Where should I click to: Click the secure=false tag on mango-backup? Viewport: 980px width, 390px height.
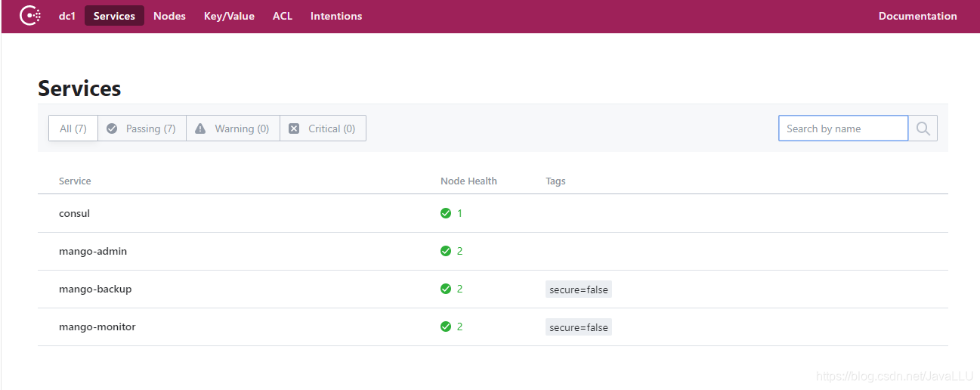579,289
